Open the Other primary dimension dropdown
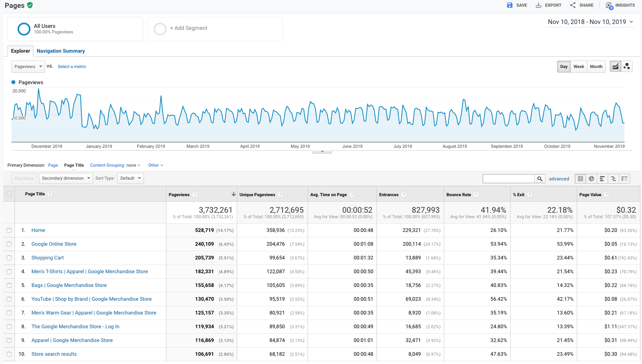 tap(155, 165)
